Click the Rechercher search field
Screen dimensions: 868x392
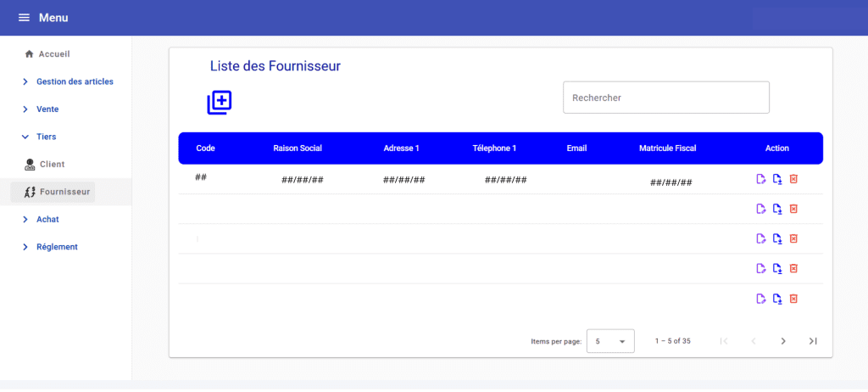coord(665,98)
